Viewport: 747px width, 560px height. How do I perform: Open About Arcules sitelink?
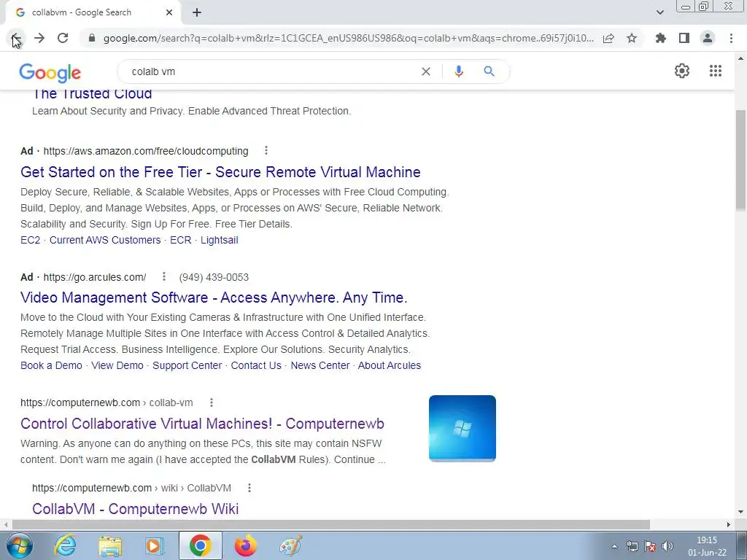coord(390,365)
